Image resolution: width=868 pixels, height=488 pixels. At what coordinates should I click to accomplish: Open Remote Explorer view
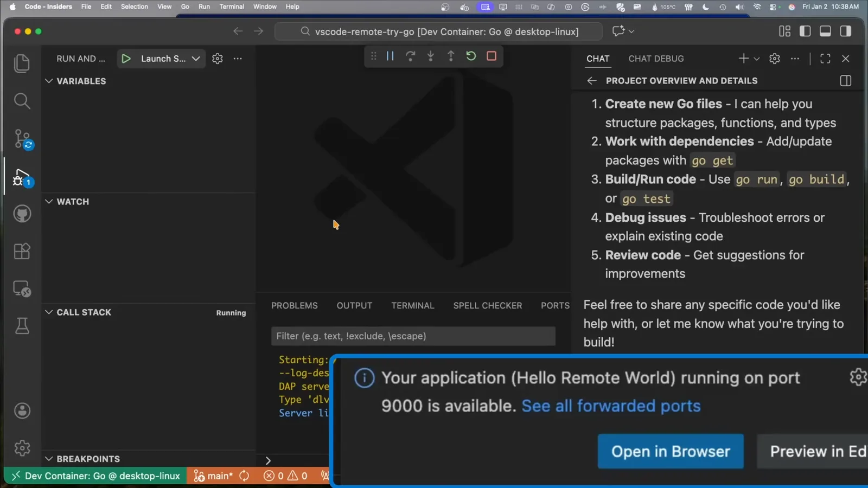(22, 288)
